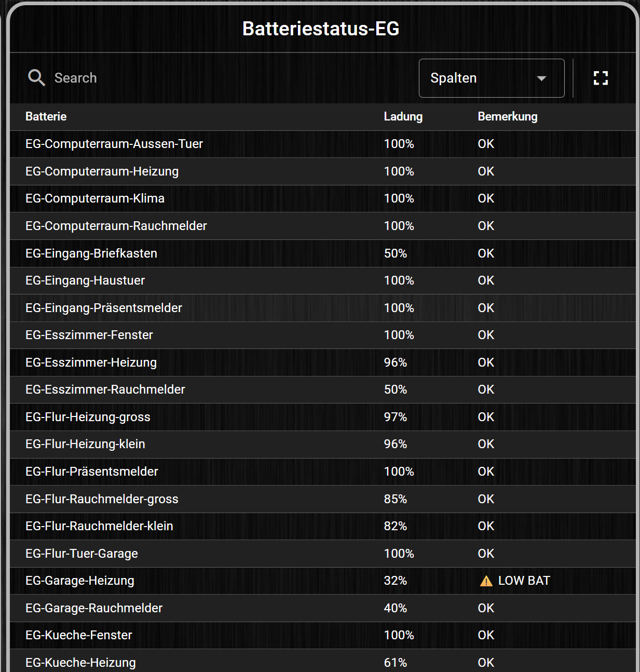This screenshot has height=672, width=640.
Task: Select the EG-Eingang-Haustuer row
Action: [x=85, y=280]
